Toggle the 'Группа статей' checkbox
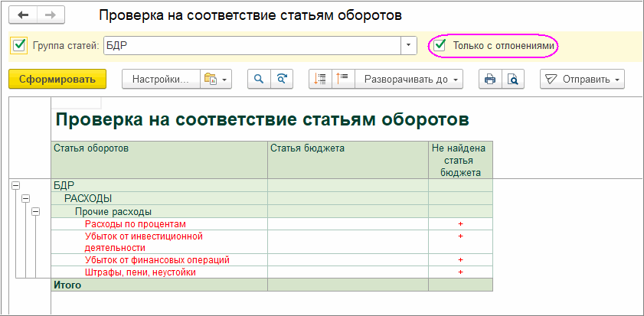The image size is (644, 316). click(18, 46)
